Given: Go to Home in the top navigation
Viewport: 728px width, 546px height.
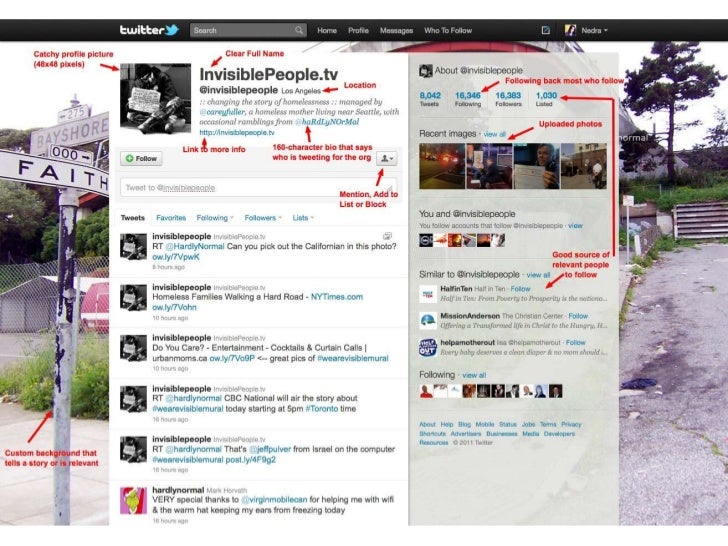Looking at the screenshot, I should coord(327,30).
